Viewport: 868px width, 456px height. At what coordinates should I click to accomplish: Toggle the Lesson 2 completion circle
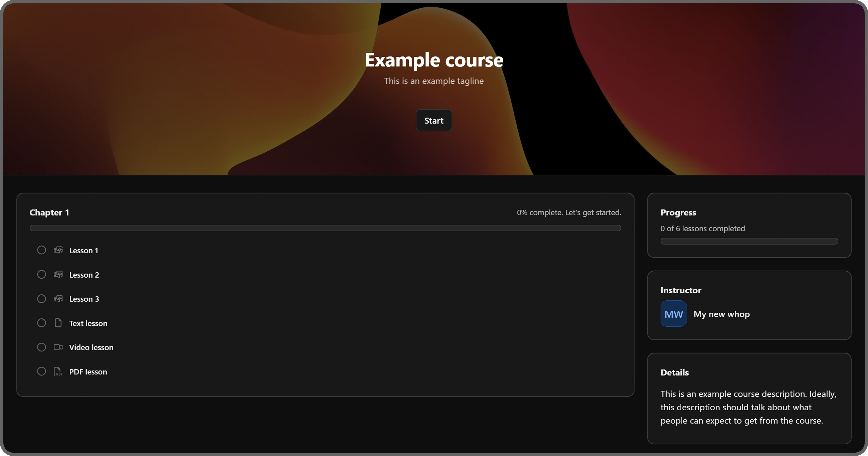[x=41, y=274]
